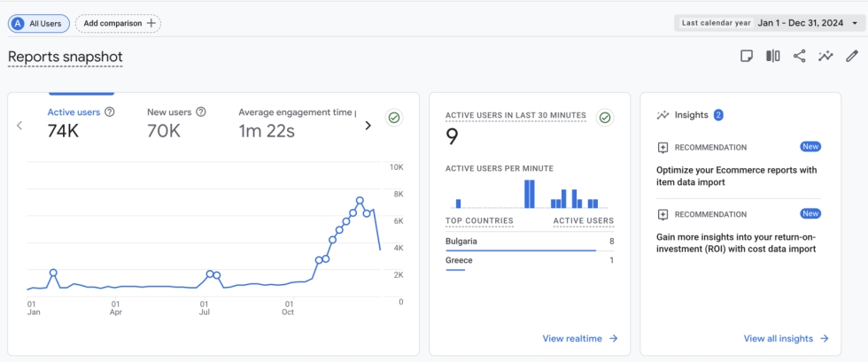Click the green check status on realtime card
Screen dimensions: 868x362
[605, 117]
